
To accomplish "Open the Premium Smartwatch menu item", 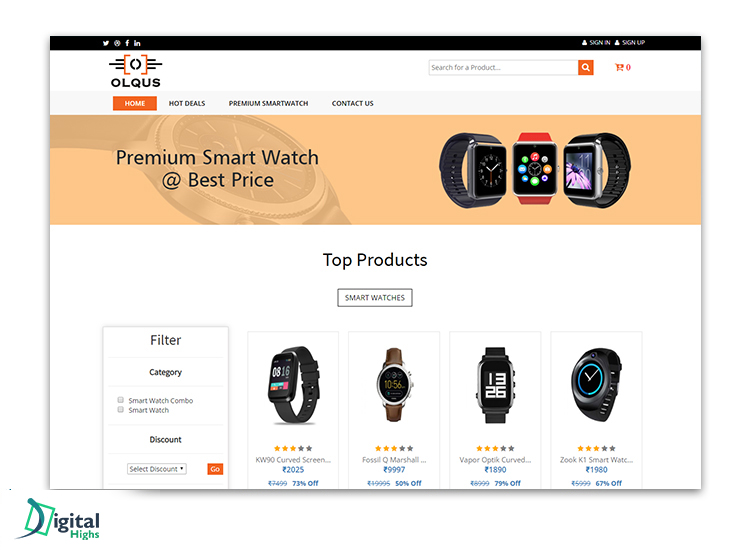I will click(268, 103).
